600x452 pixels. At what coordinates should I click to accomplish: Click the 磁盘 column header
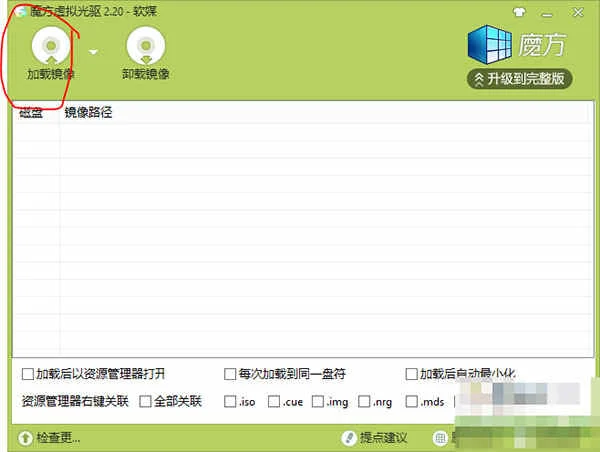31,113
